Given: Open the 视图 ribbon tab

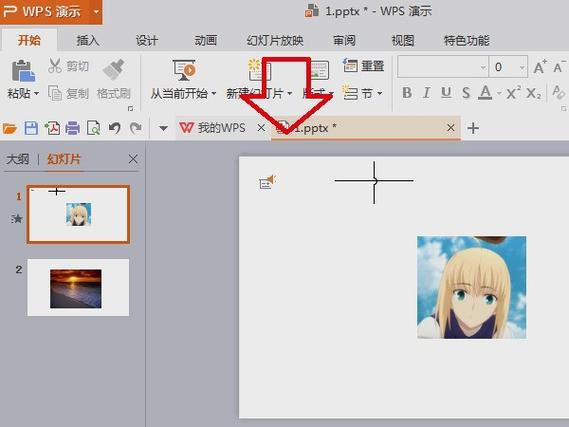Looking at the screenshot, I should [x=403, y=40].
